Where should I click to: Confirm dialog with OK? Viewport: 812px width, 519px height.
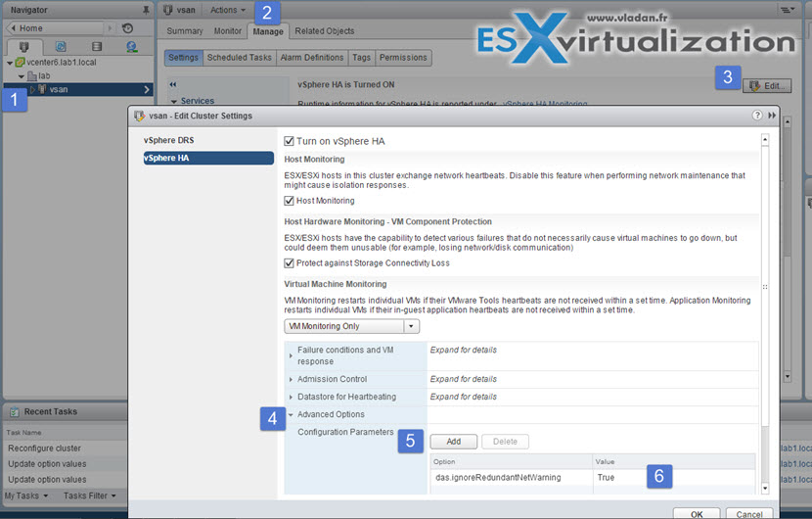tap(697, 513)
